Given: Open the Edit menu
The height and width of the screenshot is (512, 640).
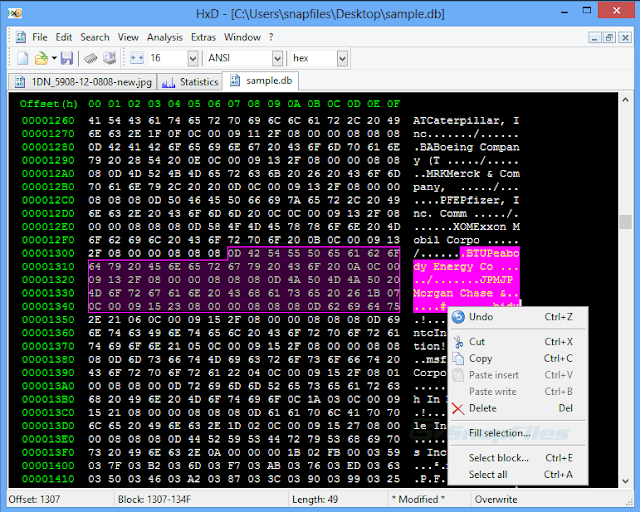Looking at the screenshot, I should coord(64,37).
